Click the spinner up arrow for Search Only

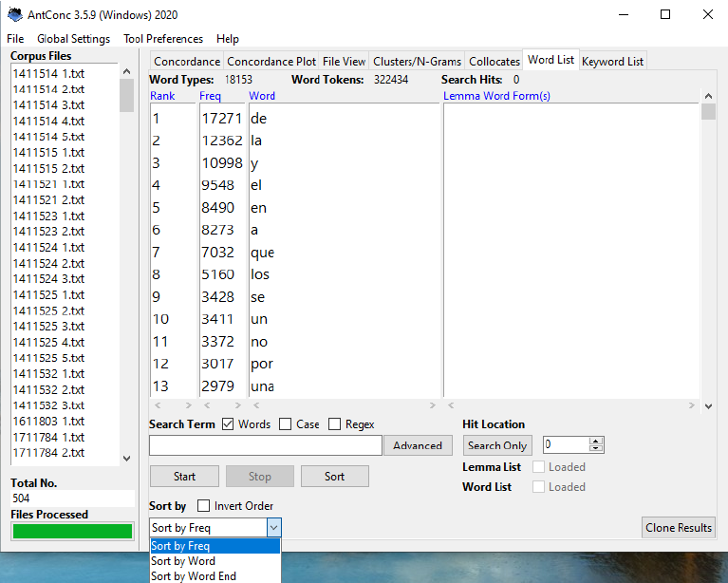coord(596,441)
